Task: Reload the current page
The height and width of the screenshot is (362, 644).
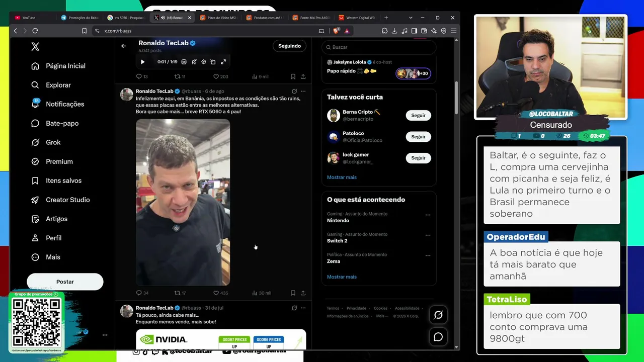Action: [35, 31]
